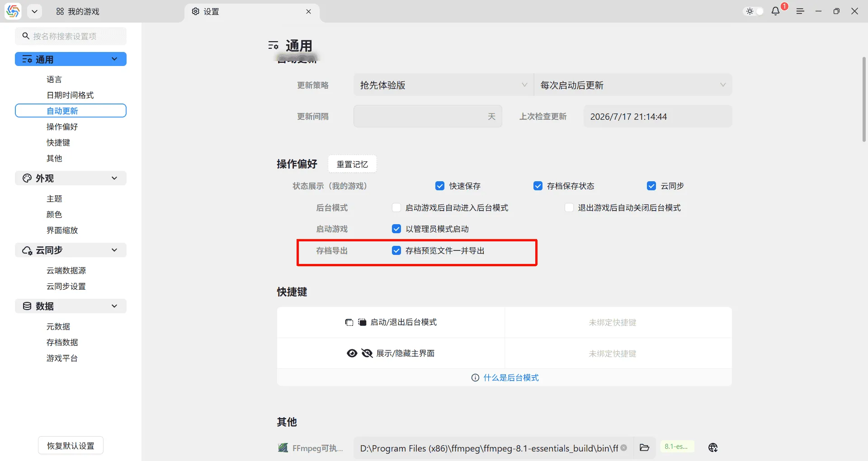Open 颜色 settings
Screen dimensions: 868x461
[54, 214]
